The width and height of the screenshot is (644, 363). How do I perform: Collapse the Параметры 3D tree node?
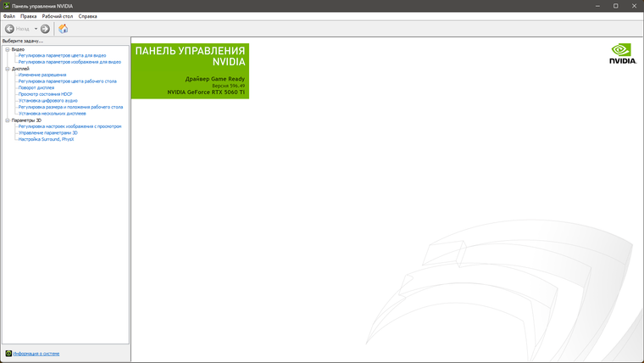pyautogui.click(x=8, y=120)
